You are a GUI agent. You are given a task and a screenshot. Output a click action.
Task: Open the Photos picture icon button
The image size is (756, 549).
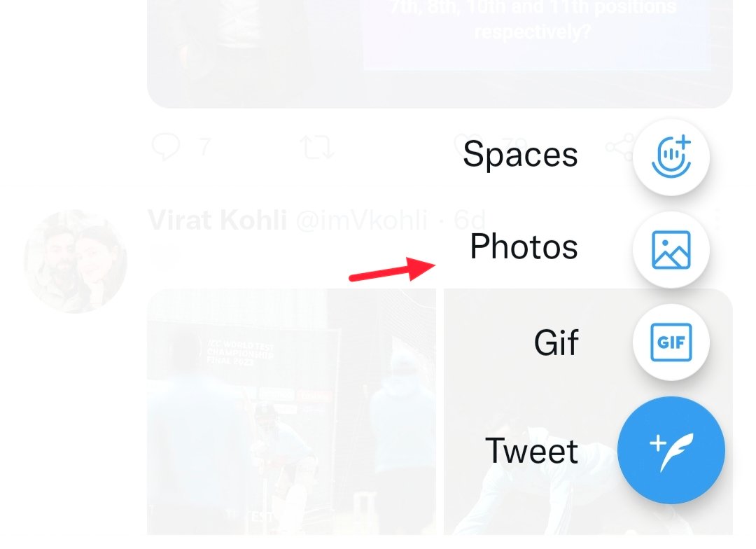[671, 249]
